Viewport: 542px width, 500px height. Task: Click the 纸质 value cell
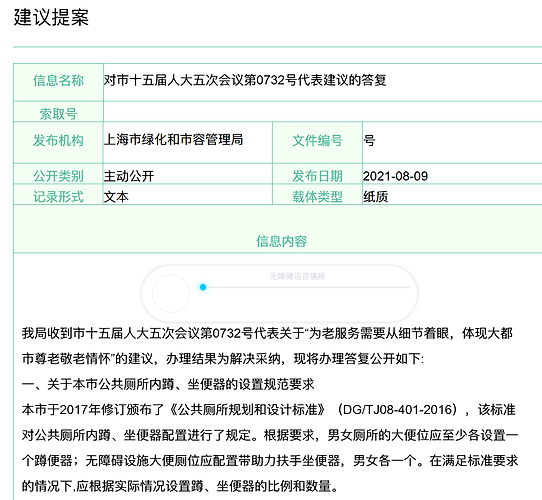452,195
